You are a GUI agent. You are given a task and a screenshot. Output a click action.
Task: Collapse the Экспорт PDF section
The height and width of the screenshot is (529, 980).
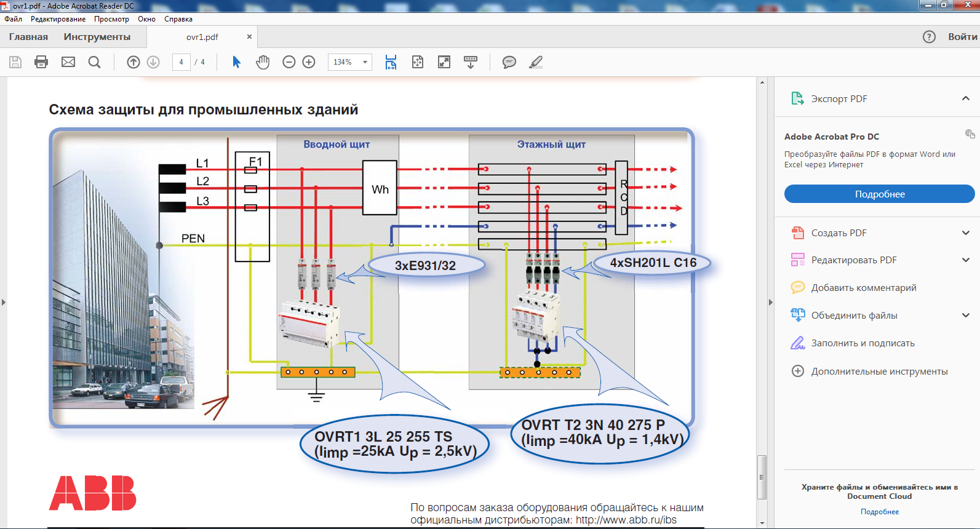[965, 98]
